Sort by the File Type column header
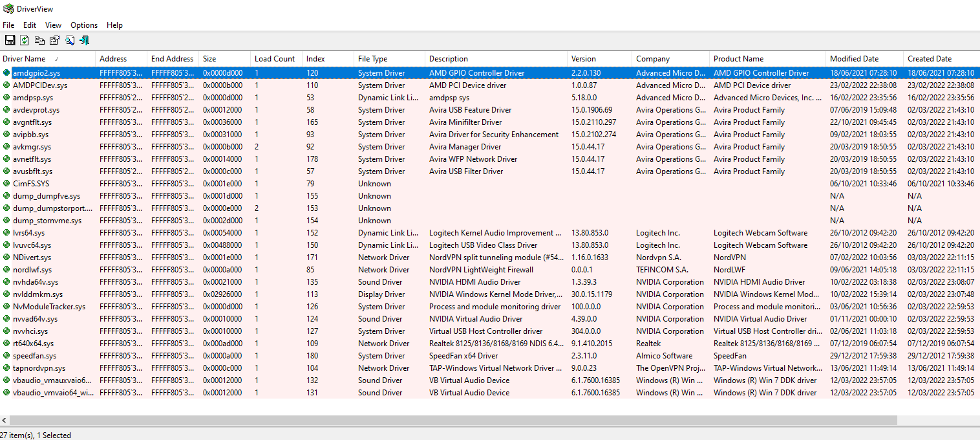This screenshot has width=980, height=440. coord(390,59)
